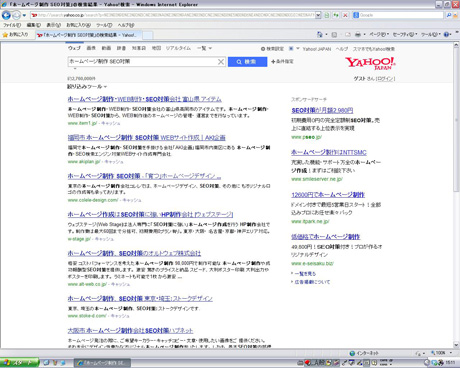Image resolution: width=460 pixels, height=368 pixels.
Task: Click inside the Yahoo search input field
Action: [142, 62]
